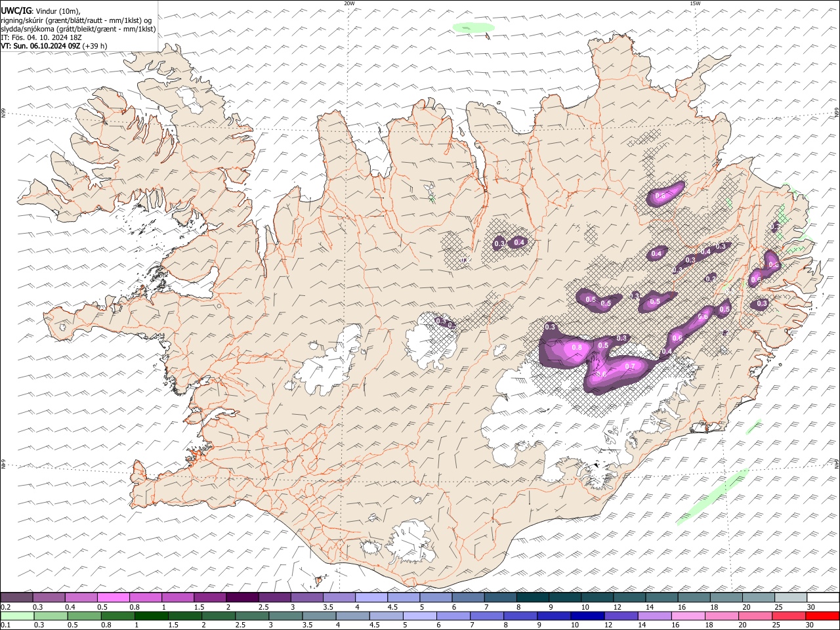Click top scale swatch starting at 1.5
Image resolution: width=840 pixels, height=630 pixels.
click(x=210, y=598)
